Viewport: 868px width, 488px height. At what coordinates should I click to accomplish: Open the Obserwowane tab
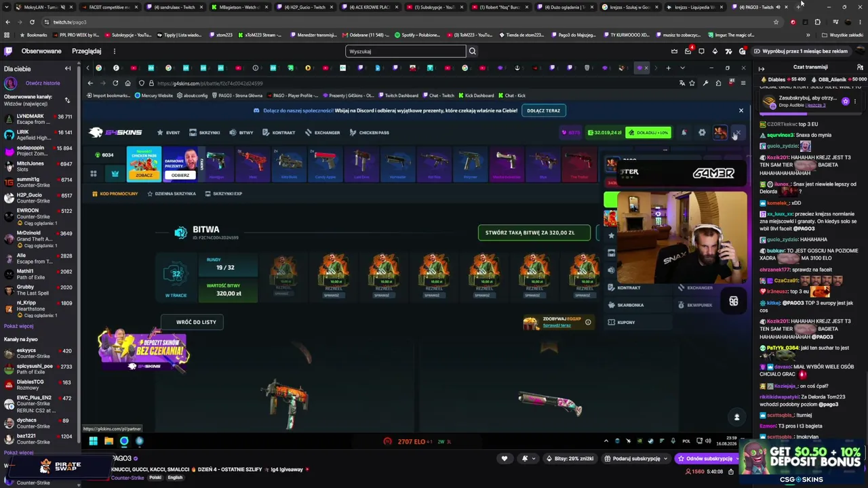(x=41, y=52)
